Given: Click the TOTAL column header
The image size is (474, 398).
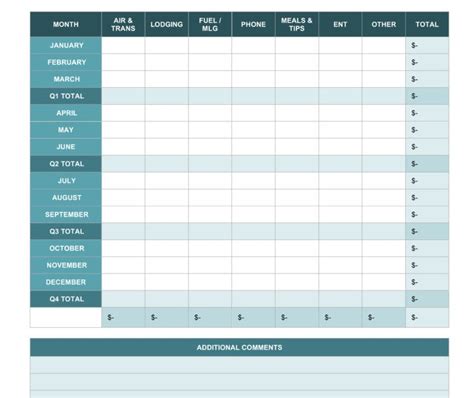Looking at the screenshot, I should pos(427,24).
